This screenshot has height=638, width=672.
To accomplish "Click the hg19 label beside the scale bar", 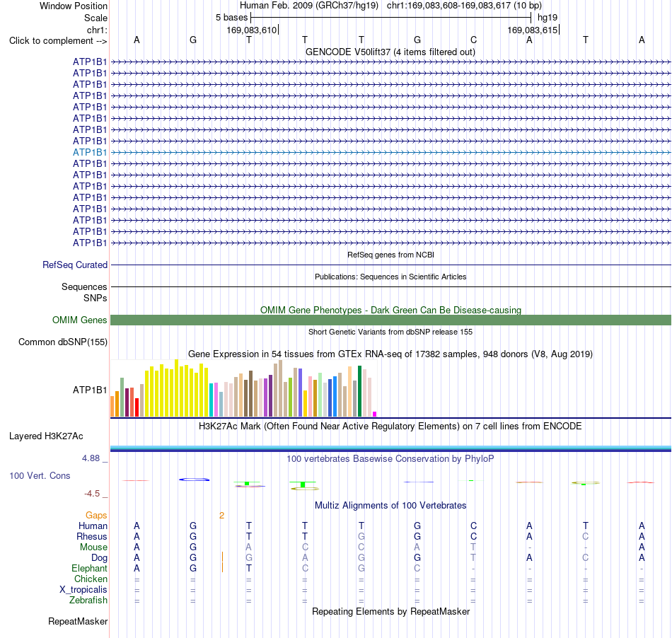I will (548, 18).
